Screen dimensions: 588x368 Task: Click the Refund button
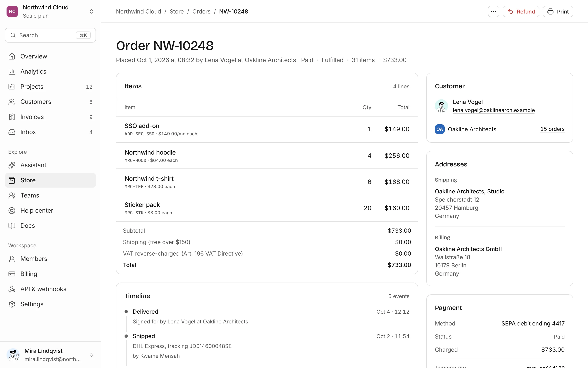pyautogui.click(x=521, y=11)
